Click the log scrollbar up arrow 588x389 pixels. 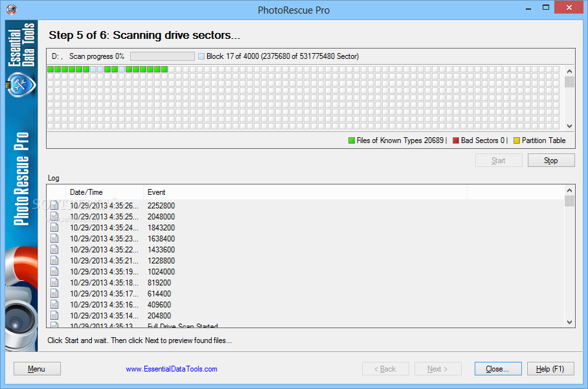tap(570, 190)
